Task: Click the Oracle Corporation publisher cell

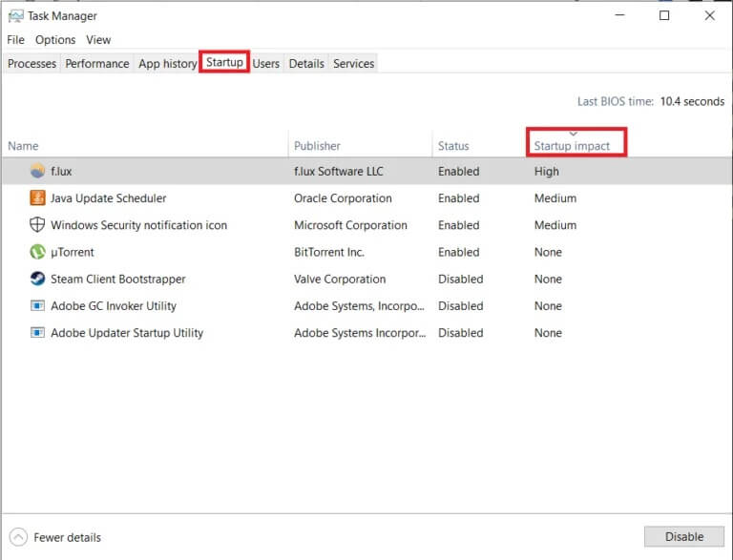Action: [343, 198]
